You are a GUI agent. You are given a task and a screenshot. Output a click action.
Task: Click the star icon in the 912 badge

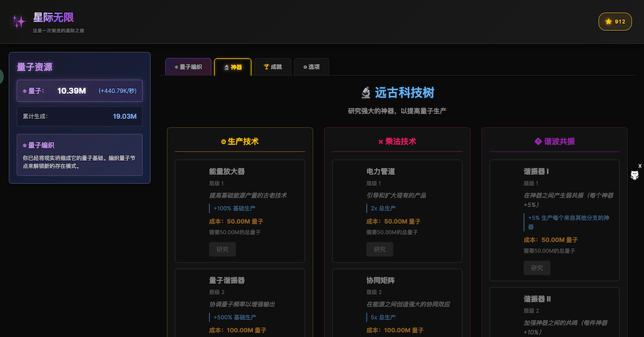[x=609, y=22]
